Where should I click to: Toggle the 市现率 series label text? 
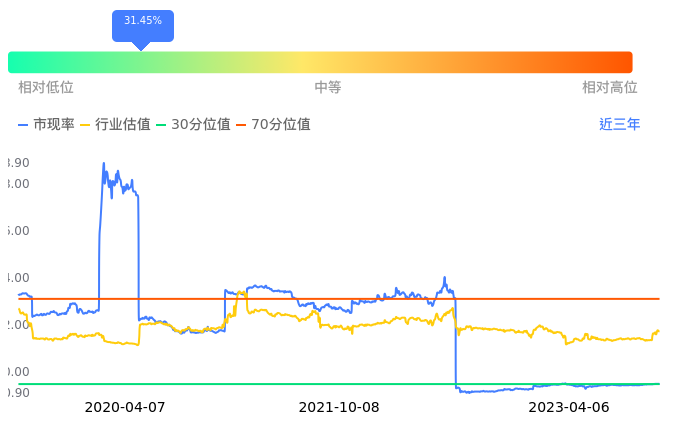pos(54,125)
